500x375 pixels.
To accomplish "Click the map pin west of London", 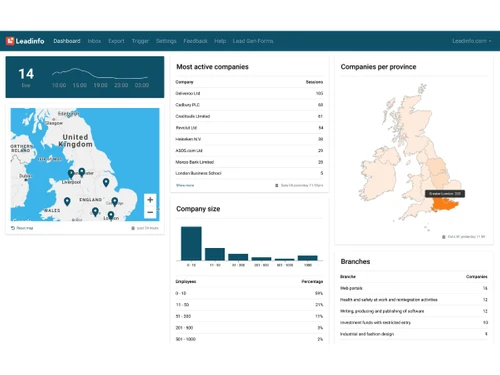I will 95,211.
